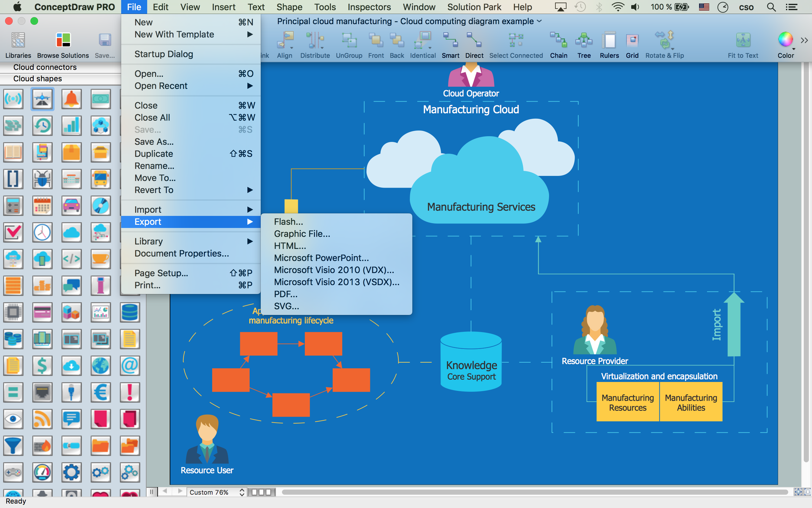Export as PDF from submenu
Viewport: 812px width, 508px height.
coord(336,294)
